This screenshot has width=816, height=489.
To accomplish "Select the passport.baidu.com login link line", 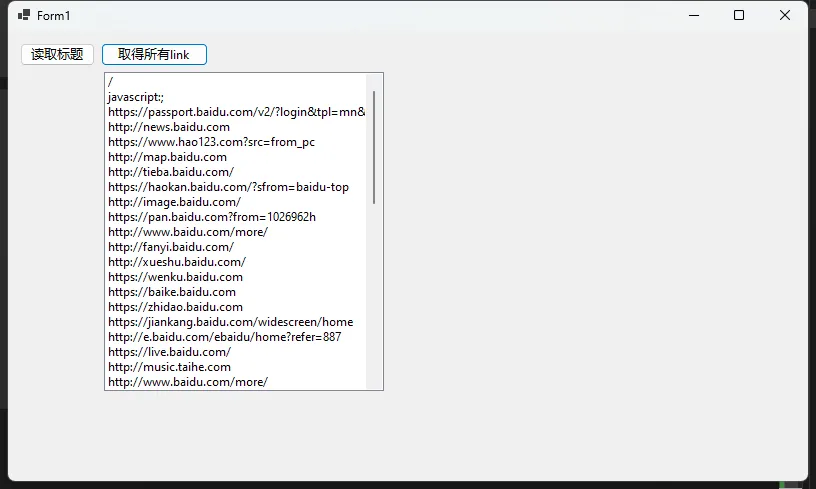I will [x=237, y=112].
